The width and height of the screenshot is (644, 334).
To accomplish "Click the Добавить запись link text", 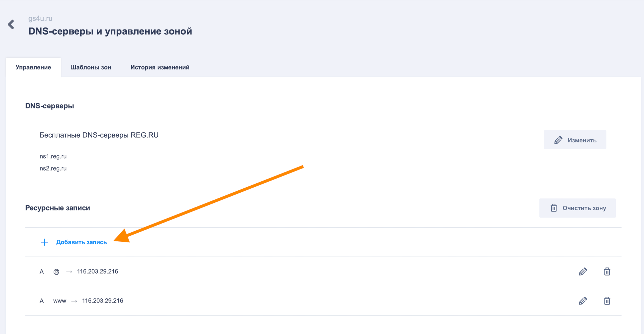I will 82,242.
